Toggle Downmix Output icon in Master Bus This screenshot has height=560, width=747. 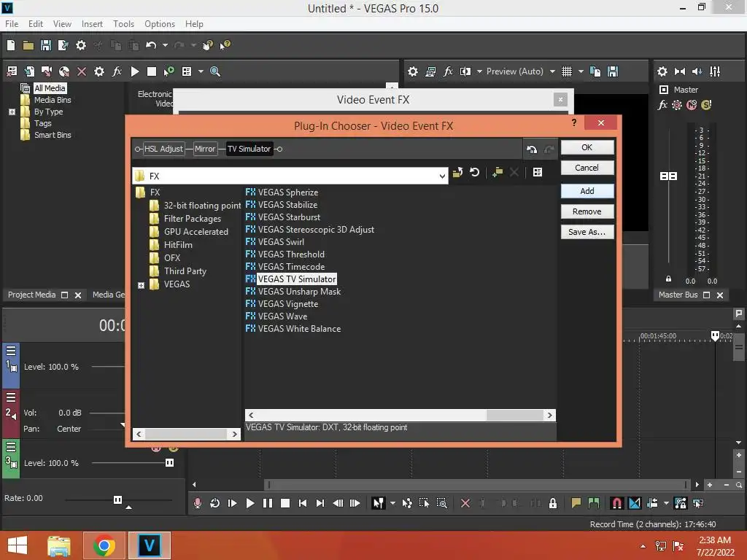pos(680,71)
